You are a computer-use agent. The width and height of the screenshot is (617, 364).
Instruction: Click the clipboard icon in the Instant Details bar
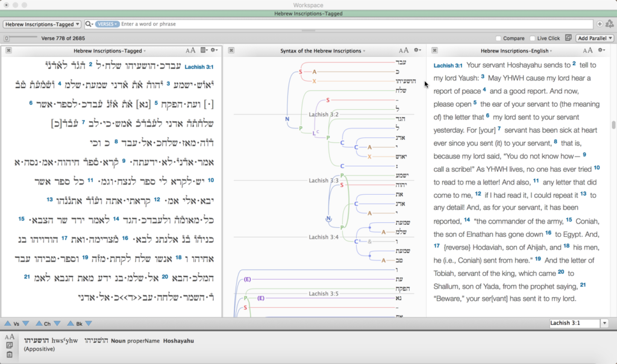[9, 355]
